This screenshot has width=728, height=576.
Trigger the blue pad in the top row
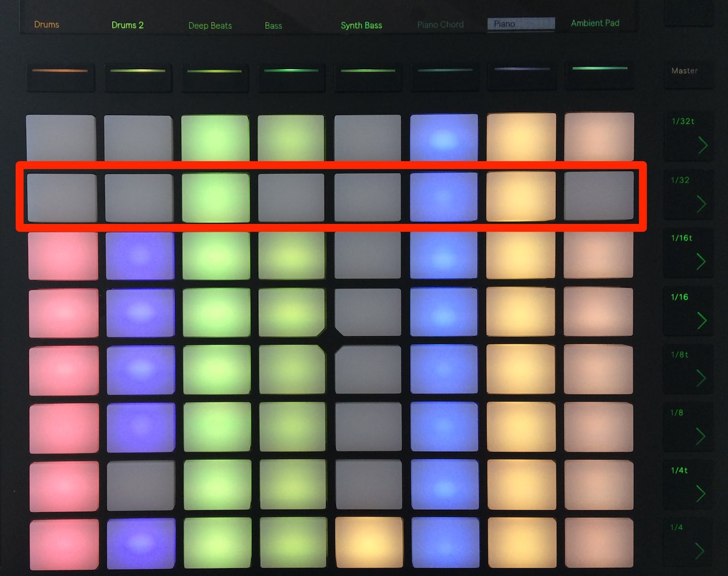[x=444, y=139]
